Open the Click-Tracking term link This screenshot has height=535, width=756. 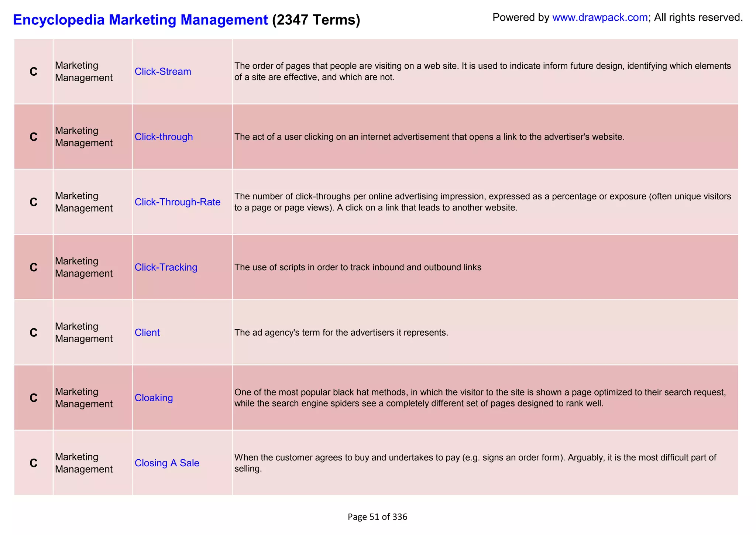[166, 267]
